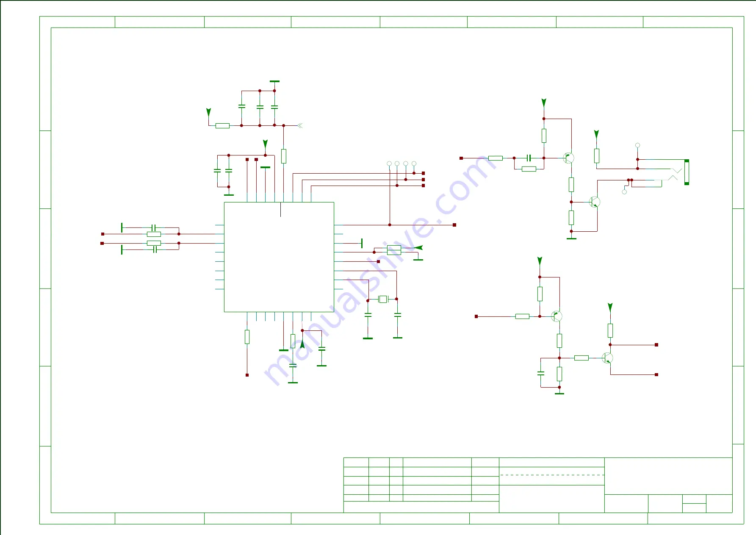This screenshot has height=535, width=756.
Task: Select the horizontal coupling capacitor feeding the upper transistor
Action: [529, 158]
